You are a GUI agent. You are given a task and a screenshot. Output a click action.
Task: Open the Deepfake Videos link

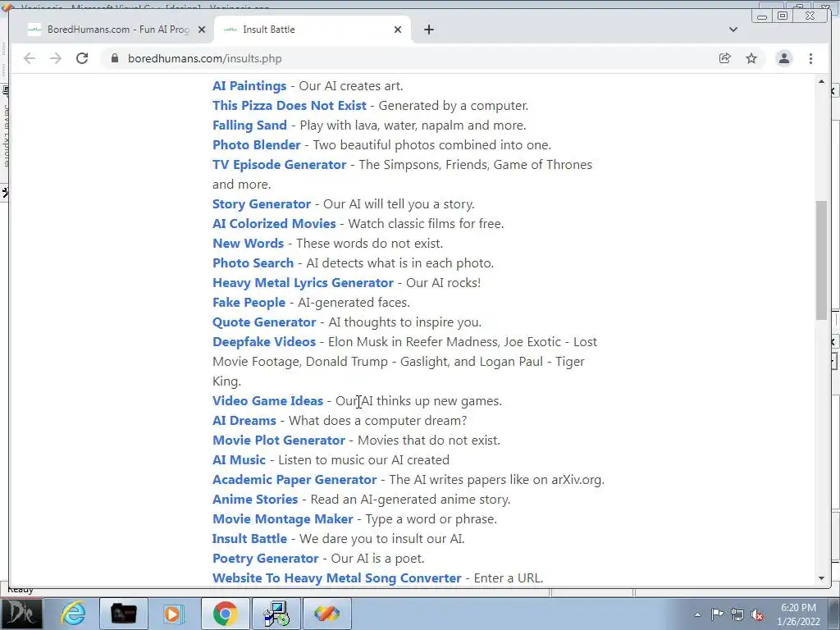[x=264, y=342]
